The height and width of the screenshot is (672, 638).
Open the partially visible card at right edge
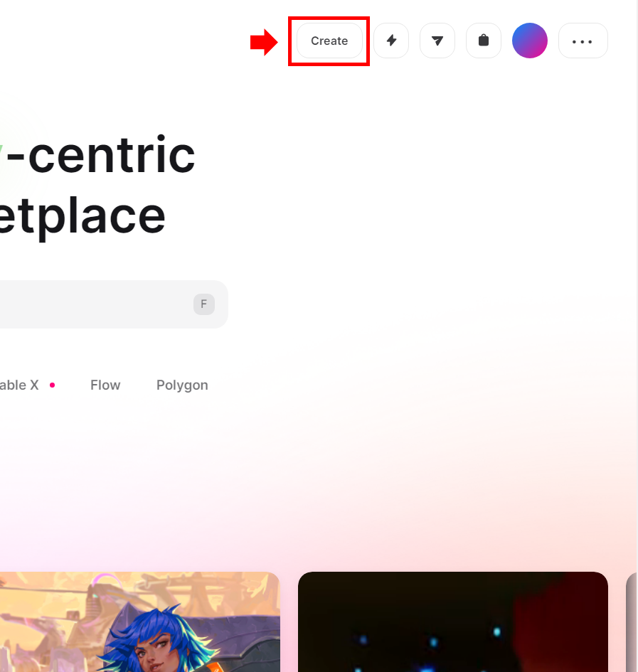pyautogui.click(x=632, y=622)
